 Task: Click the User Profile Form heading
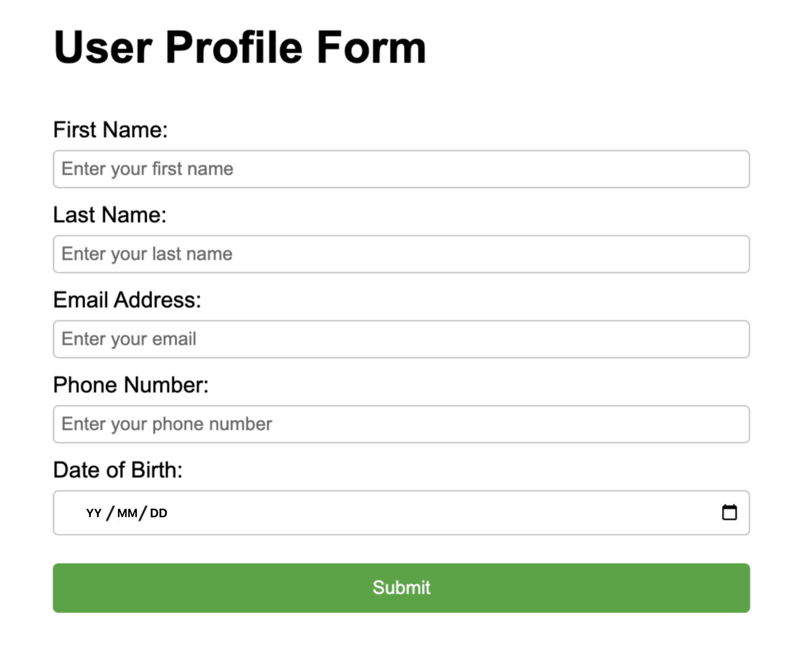click(240, 47)
